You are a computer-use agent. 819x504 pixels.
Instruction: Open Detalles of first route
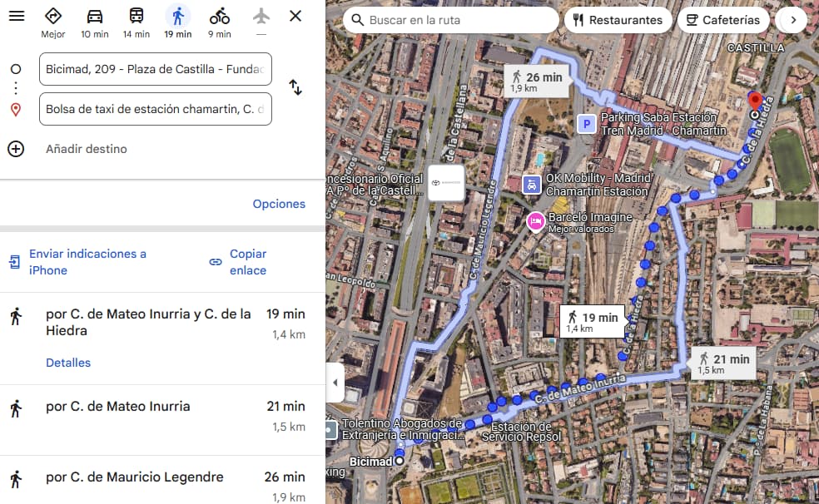tap(68, 363)
